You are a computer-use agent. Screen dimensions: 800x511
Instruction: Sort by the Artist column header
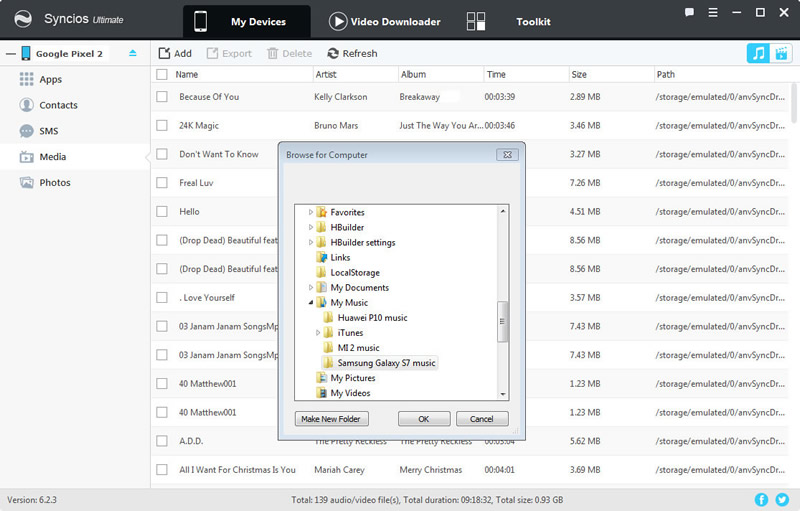click(326, 74)
